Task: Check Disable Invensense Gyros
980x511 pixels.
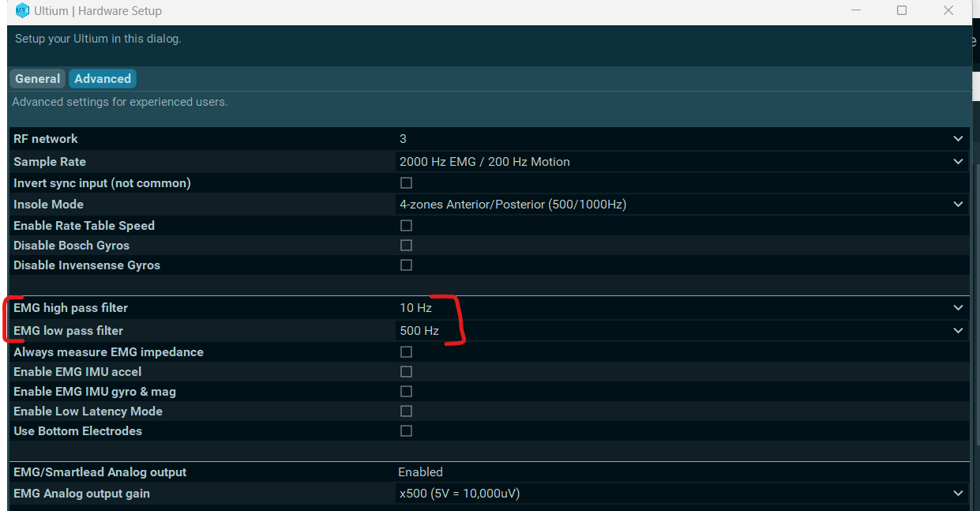Action: [406, 265]
